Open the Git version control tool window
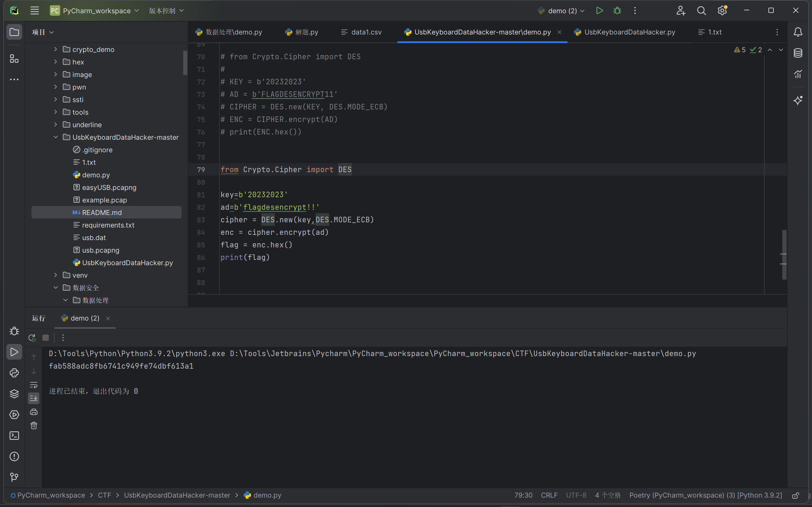The image size is (812, 507). tap(14, 477)
